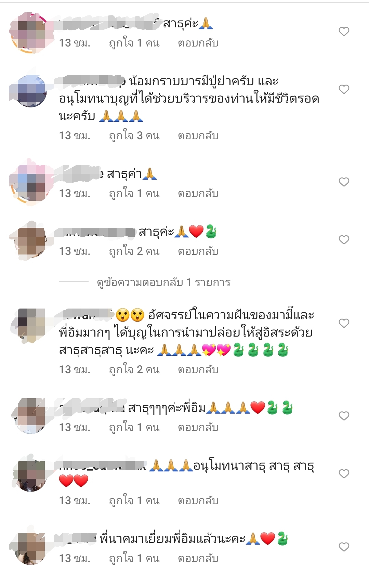Like the 'สาธุค่า' comment heart icon
Viewport: 369px width, 588px height.
pyautogui.click(x=344, y=182)
